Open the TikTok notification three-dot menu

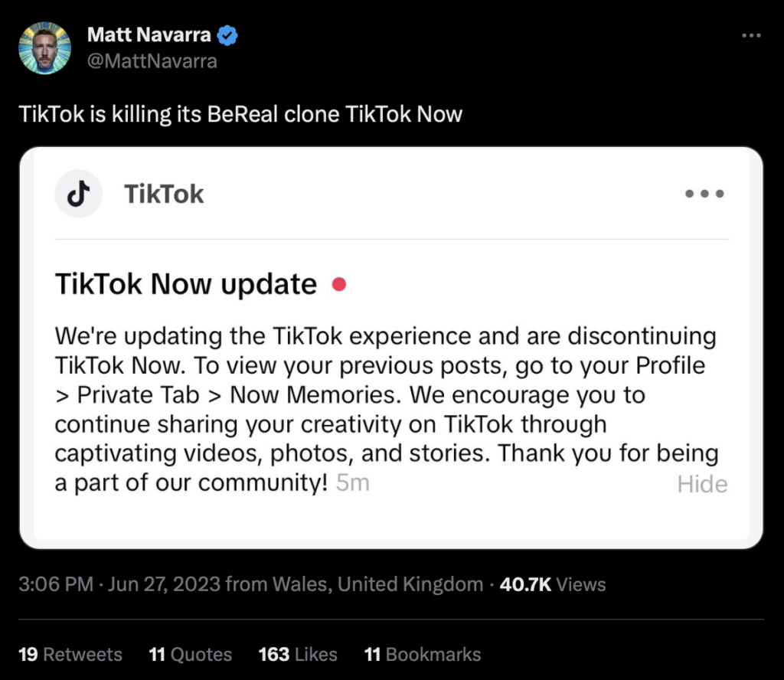pos(704,194)
